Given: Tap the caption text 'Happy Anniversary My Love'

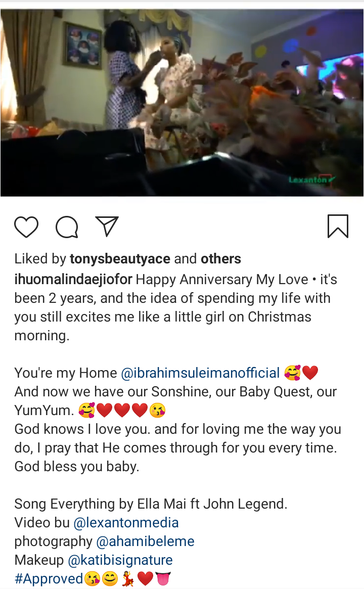Looking at the screenshot, I should [x=222, y=280].
